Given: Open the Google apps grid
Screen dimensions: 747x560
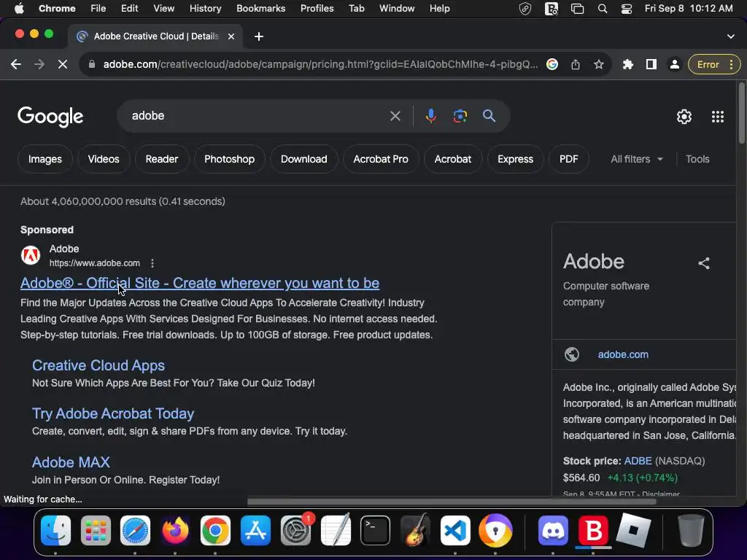Looking at the screenshot, I should 718,117.
